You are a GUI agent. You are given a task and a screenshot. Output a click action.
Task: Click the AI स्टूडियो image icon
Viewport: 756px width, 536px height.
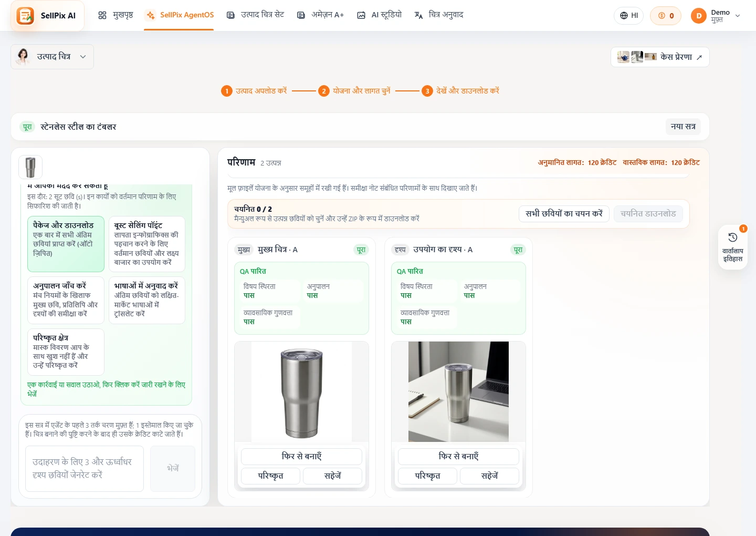coord(361,15)
